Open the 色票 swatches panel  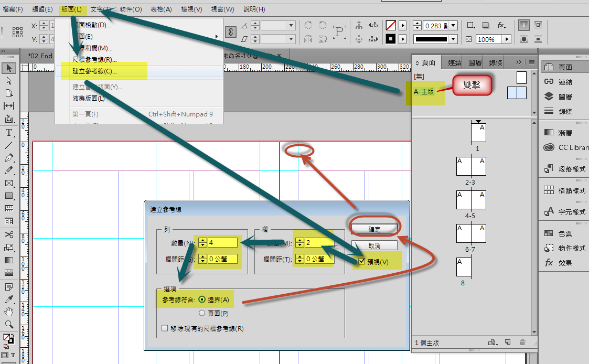pos(549,233)
